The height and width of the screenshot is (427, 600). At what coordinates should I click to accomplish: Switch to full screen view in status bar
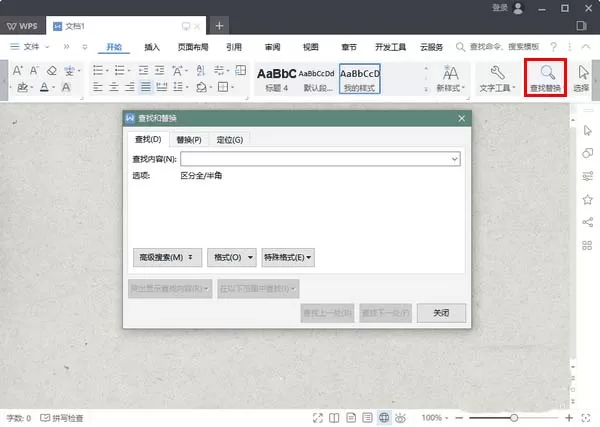[318, 418]
